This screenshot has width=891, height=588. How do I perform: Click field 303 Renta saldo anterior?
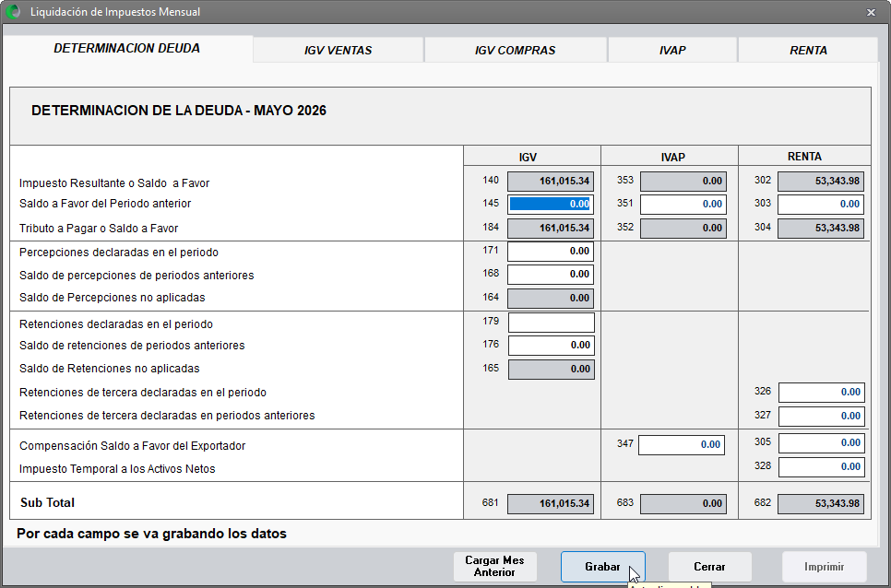pos(821,204)
